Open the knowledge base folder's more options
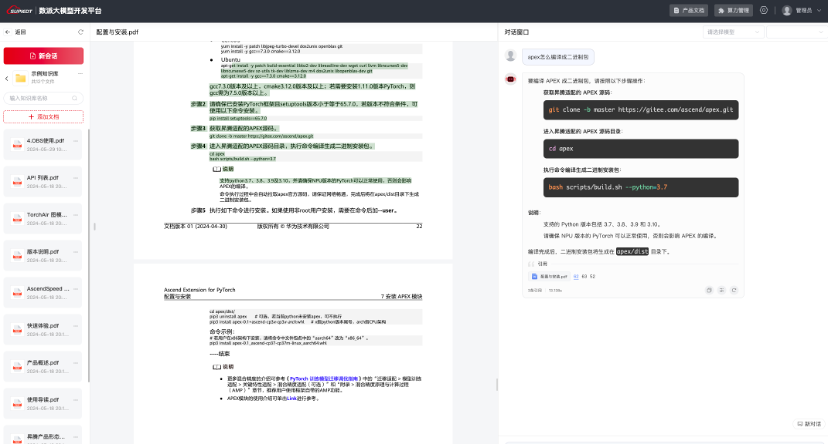Screen dimensions: 828x444 (80, 73)
